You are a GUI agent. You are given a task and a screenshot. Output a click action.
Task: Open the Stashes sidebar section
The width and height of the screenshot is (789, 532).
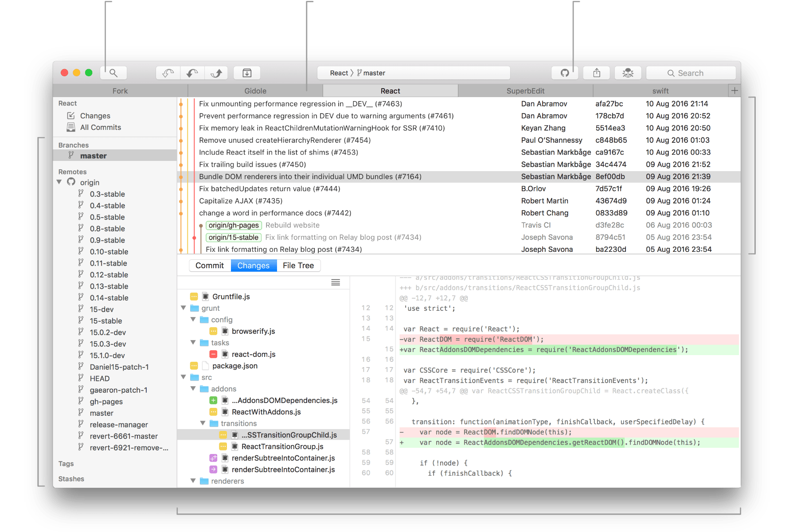[x=71, y=478]
